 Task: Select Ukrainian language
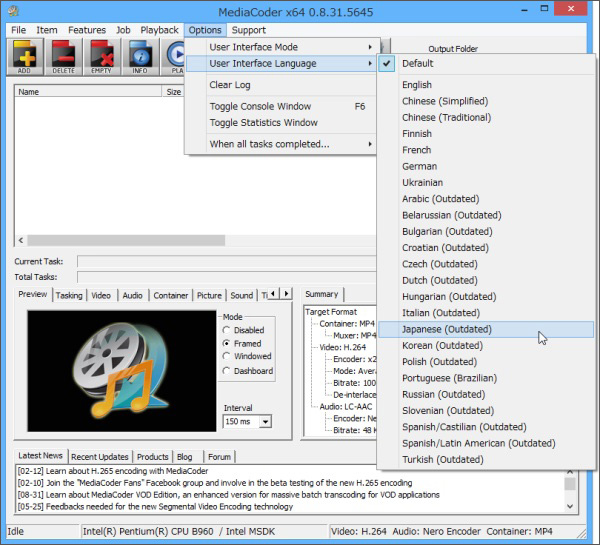pos(486,183)
